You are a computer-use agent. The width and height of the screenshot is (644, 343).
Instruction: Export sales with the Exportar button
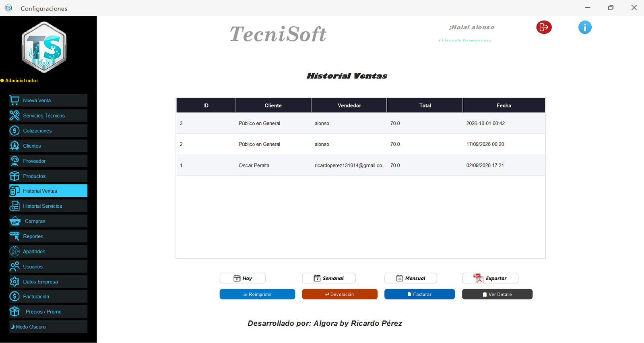tap(490, 278)
